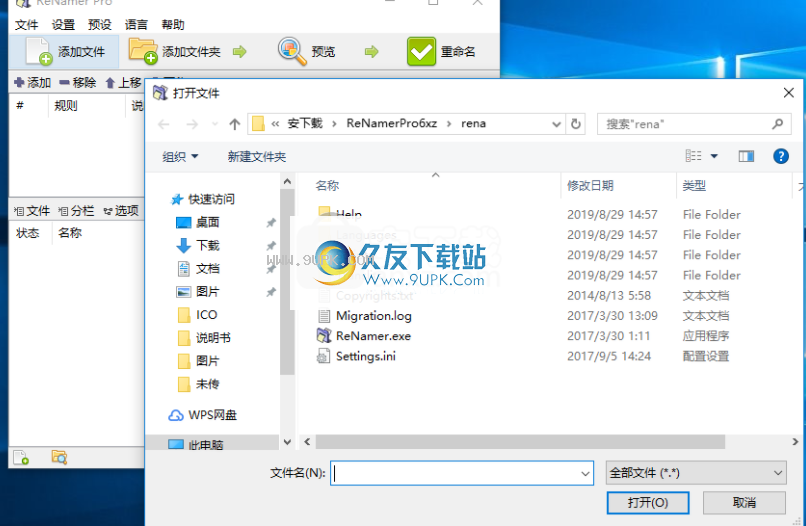Screen dimensions: 806x526
Task: Click the blue help question mark icon
Action: coord(781,156)
